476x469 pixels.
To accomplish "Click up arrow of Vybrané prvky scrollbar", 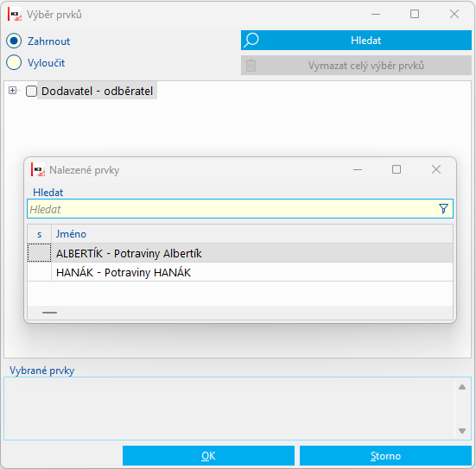I will [462, 387].
